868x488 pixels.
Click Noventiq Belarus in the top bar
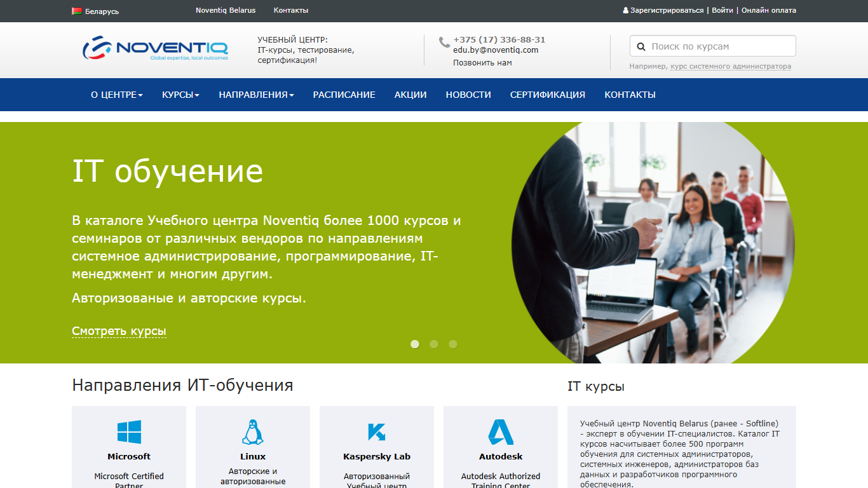click(226, 10)
